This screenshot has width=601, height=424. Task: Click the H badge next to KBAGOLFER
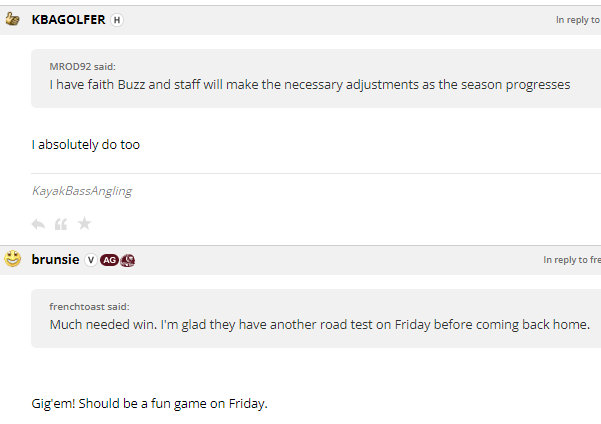(x=116, y=20)
